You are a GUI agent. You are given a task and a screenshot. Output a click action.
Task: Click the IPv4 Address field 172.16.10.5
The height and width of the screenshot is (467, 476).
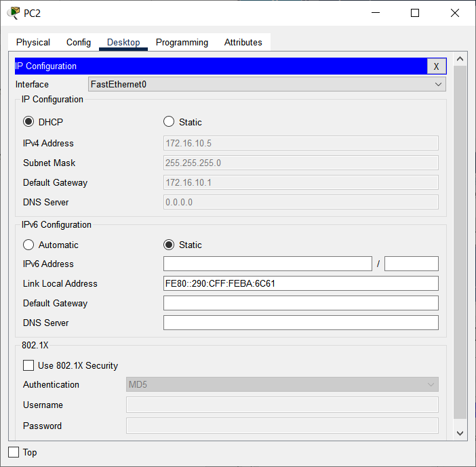point(301,143)
